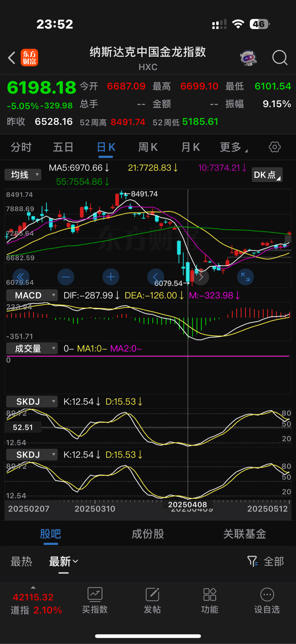296x644 pixels.
Task: Toggle the DK点 button
Action: click(x=267, y=175)
